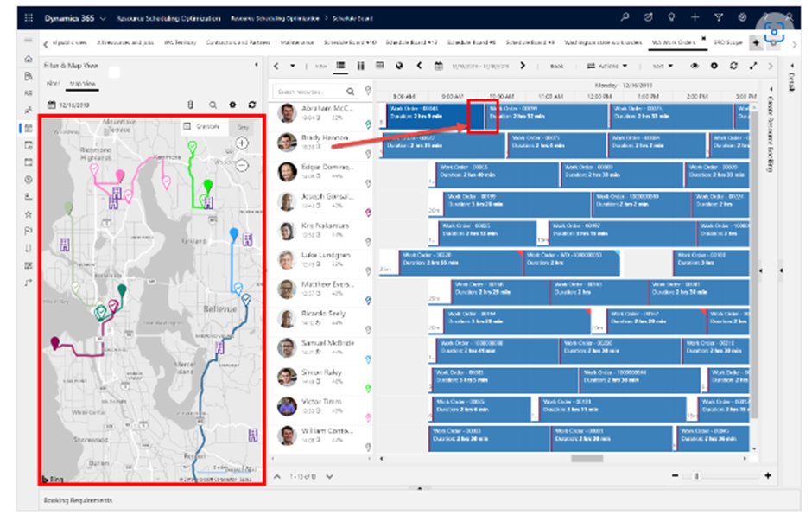Screen dimensions: 812x515
Task: Click the Schedule Board breadcrumb link
Action: pyautogui.click(x=352, y=18)
